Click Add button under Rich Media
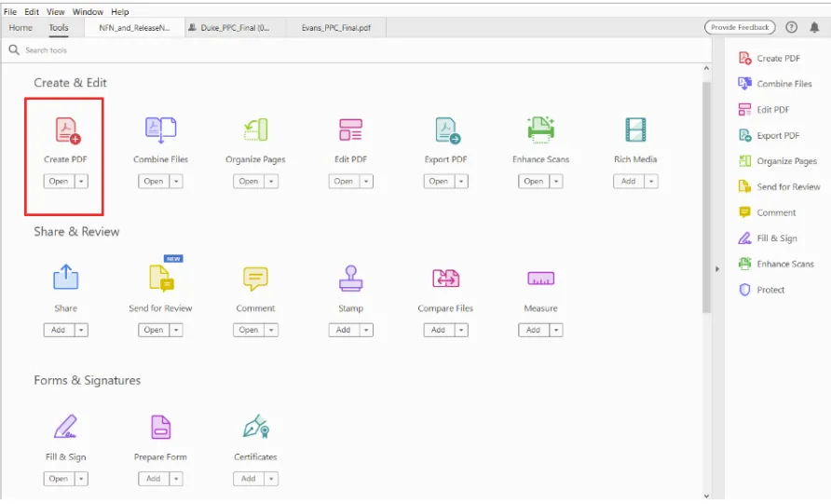 pos(629,182)
